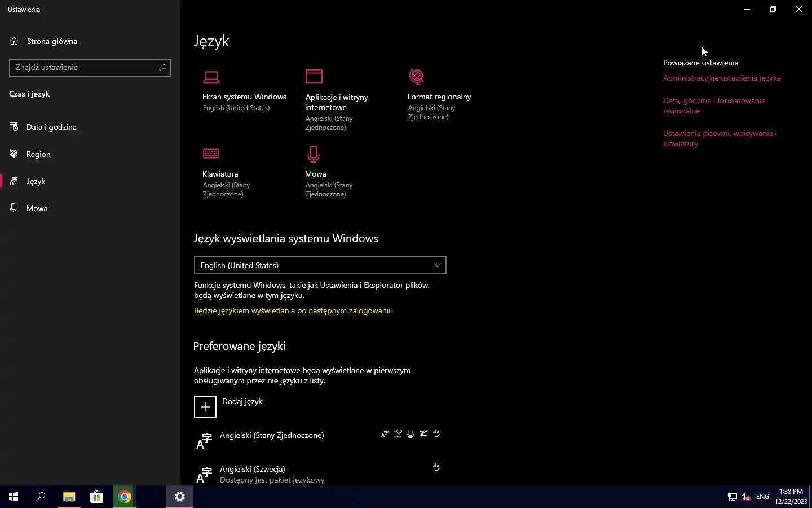Open Administracyjne ustawienia języka link
Viewport: 812px width, 508px height.
tap(722, 78)
